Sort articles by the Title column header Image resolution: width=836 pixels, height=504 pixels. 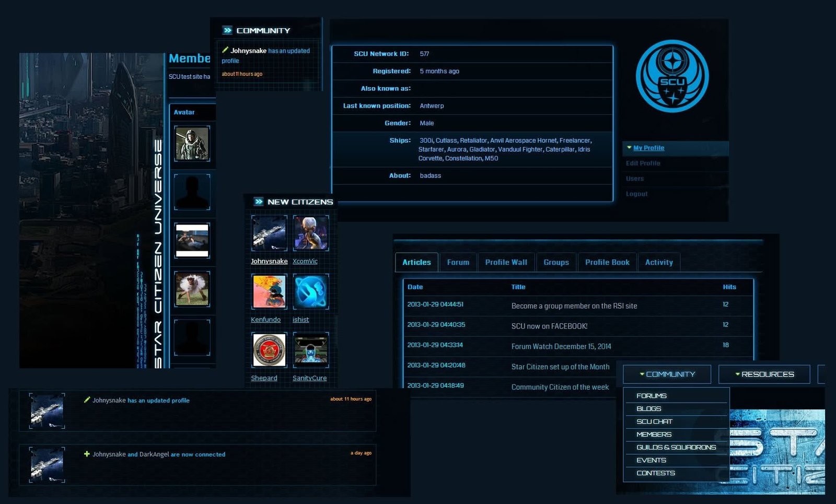pyautogui.click(x=518, y=287)
